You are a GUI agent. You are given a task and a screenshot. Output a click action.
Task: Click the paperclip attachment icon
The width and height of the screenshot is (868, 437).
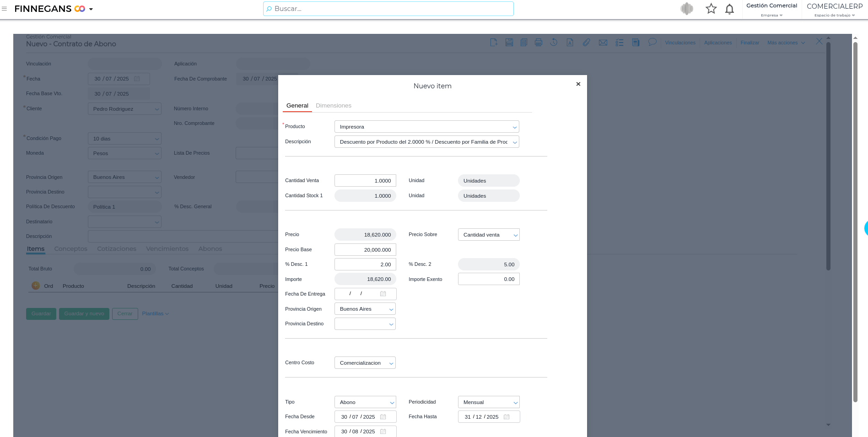(586, 43)
